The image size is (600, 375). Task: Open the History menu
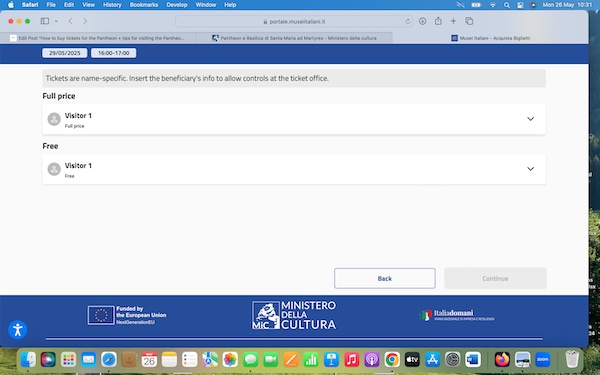112,5
